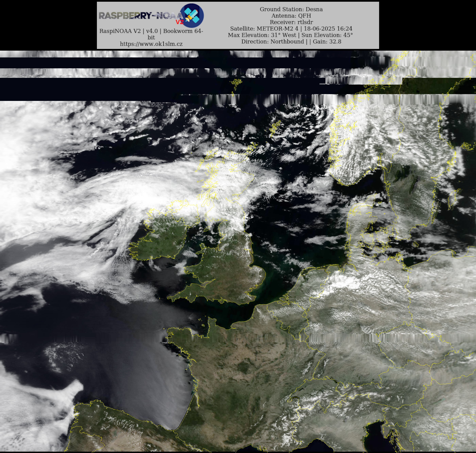
Task: Open the https://www.ok1slm.cz URL text
Action: [x=151, y=44]
